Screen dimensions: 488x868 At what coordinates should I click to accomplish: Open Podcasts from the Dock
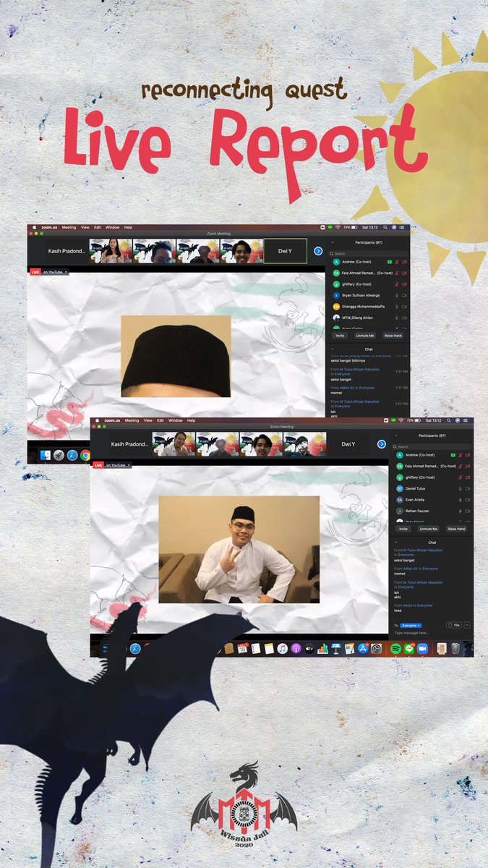tap(296, 648)
